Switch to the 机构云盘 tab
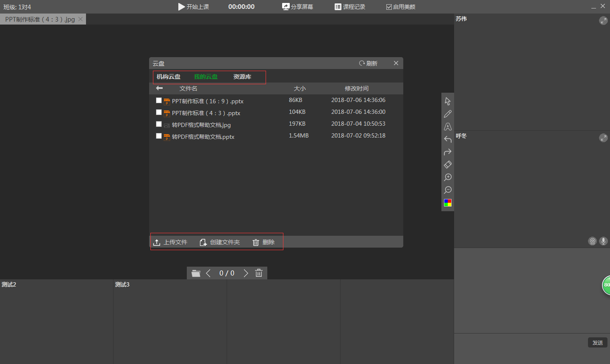610x364 pixels. [169, 77]
